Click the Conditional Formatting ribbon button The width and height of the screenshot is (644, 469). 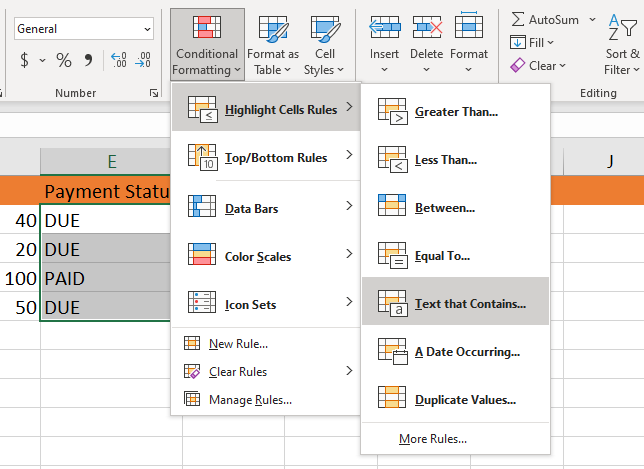pos(206,45)
